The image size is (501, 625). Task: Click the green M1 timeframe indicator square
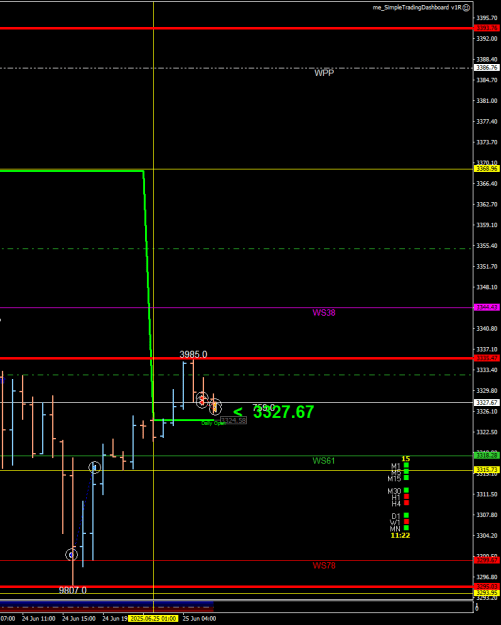pyautogui.click(x=406, y=465)
